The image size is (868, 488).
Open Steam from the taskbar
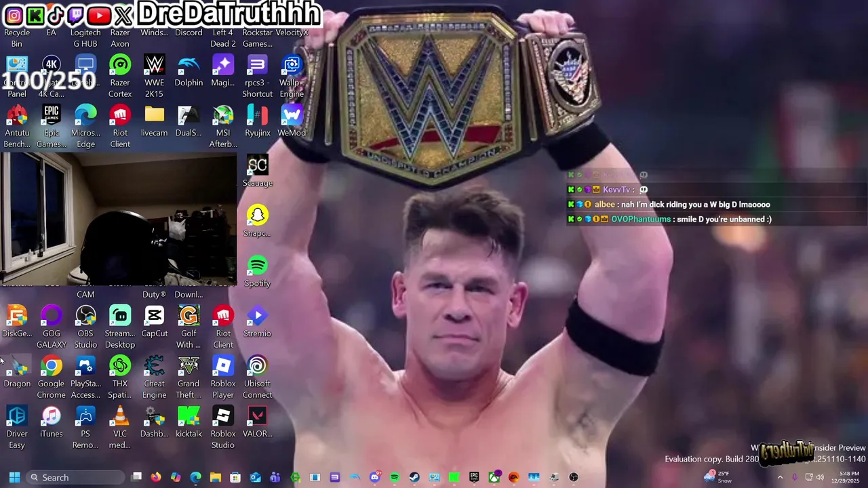[x=414, y=477]
